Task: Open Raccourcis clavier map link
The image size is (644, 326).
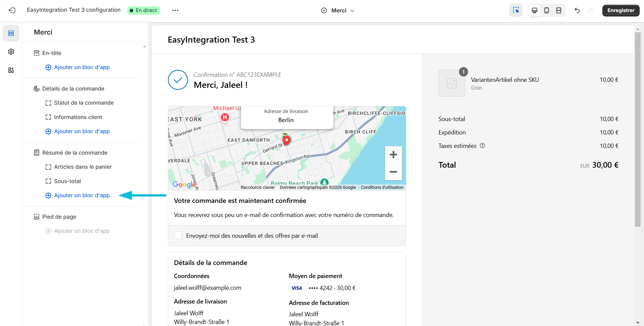Action: [x=258, y=187]
